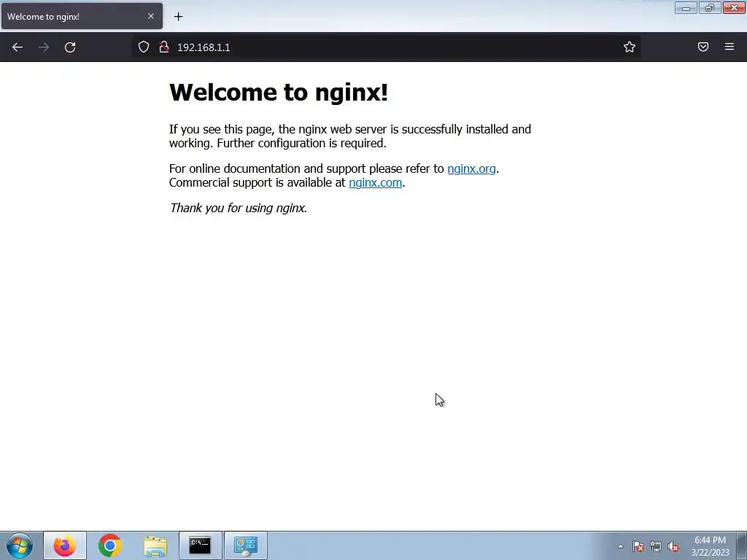Click the Thank you for using nginx. text
This screenshot has width=747, height=560.
[x=239, y=208]
